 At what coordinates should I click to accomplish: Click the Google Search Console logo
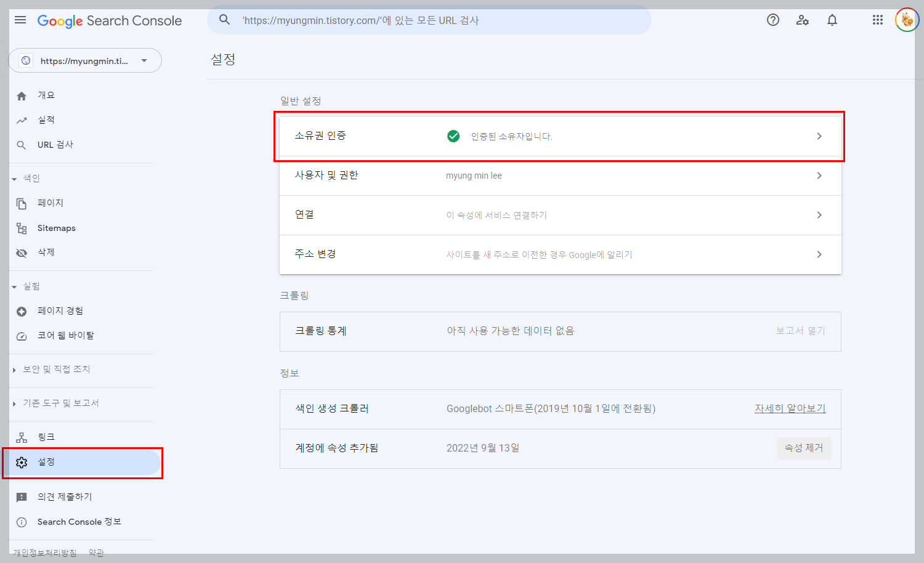tap(110, 21)
